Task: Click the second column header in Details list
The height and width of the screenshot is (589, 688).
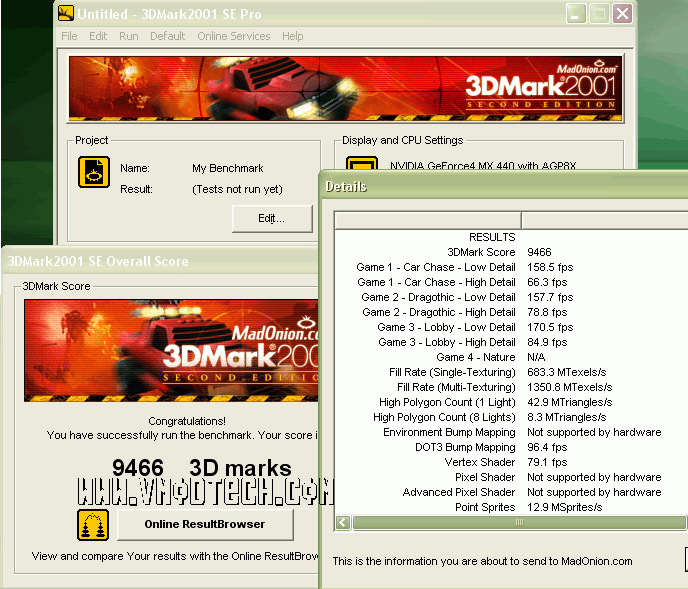Action: pos(605,220)
